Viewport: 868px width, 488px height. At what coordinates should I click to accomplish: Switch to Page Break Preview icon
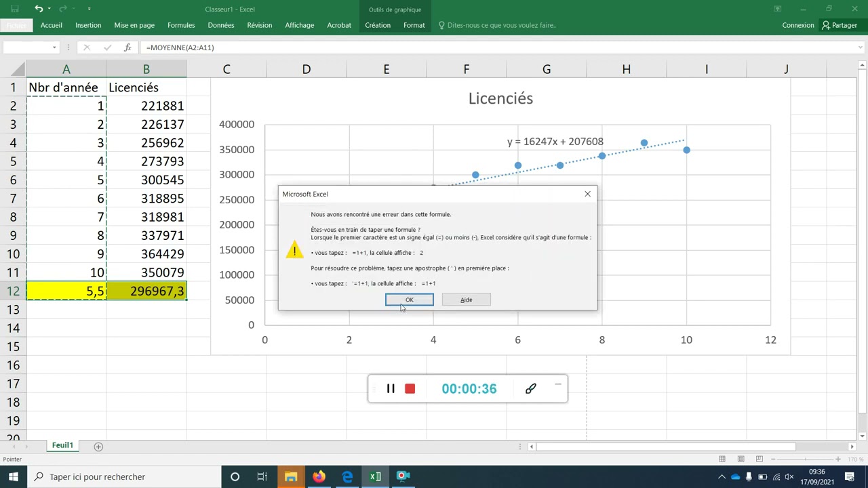pyautogui.click(x=759, y=459)
